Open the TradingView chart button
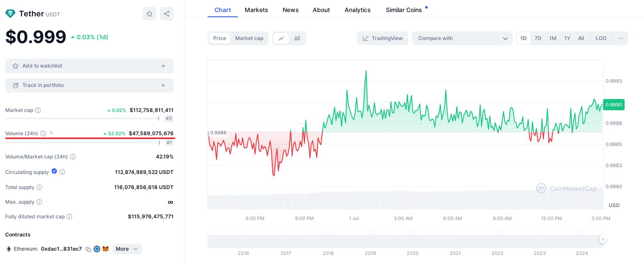This screenshot has height=264, width=644. [383, 38]
